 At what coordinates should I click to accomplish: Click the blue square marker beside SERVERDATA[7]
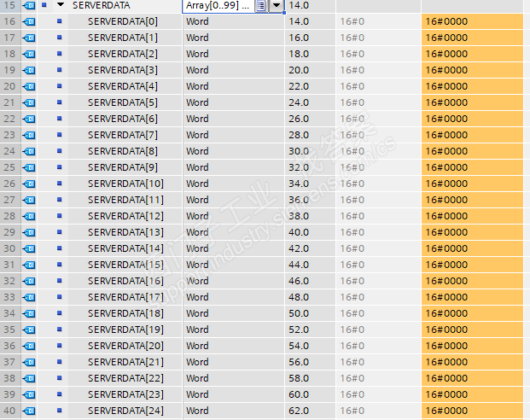point(60,135)
